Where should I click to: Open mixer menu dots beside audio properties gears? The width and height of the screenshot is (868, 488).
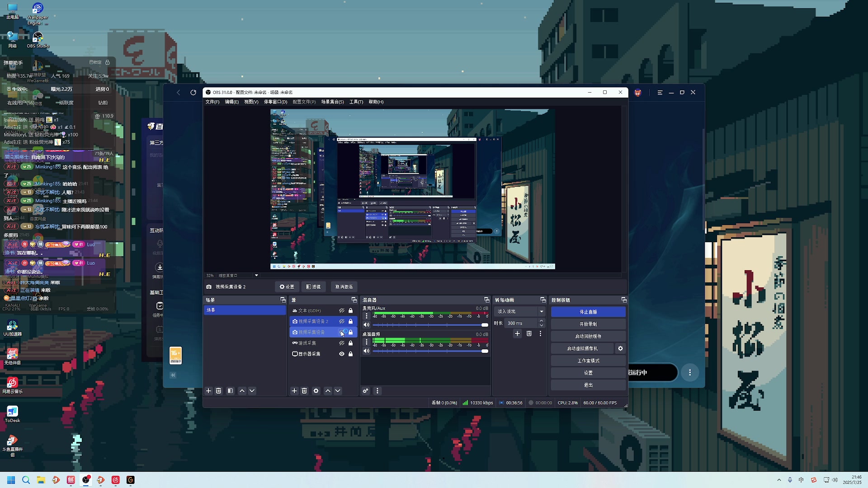[377, 391]
